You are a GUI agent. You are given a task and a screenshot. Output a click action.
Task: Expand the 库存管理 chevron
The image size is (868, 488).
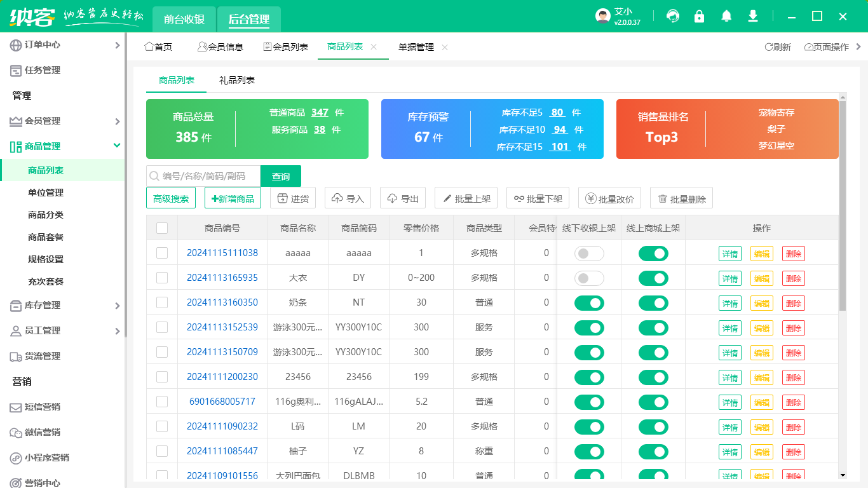pyautogui.click(x=117, y=306)
